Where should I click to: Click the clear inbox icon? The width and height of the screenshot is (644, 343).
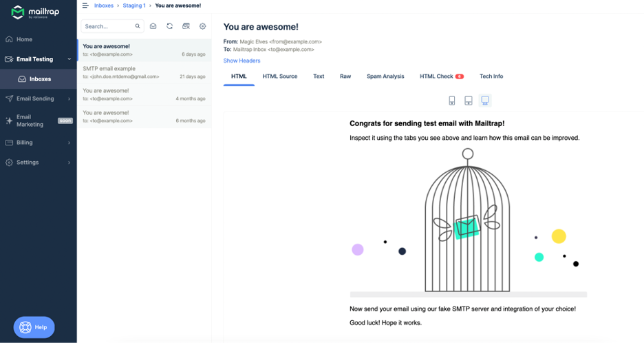tap(186, 26)
